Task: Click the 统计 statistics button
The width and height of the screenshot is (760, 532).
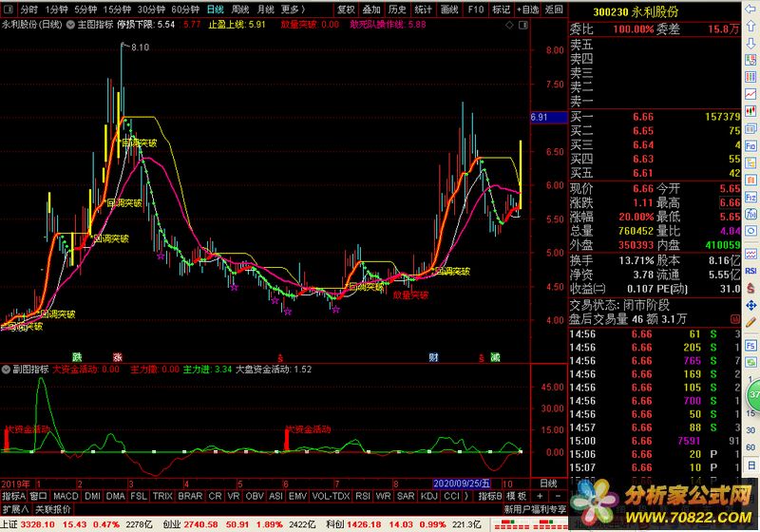Action: point(423,9)
